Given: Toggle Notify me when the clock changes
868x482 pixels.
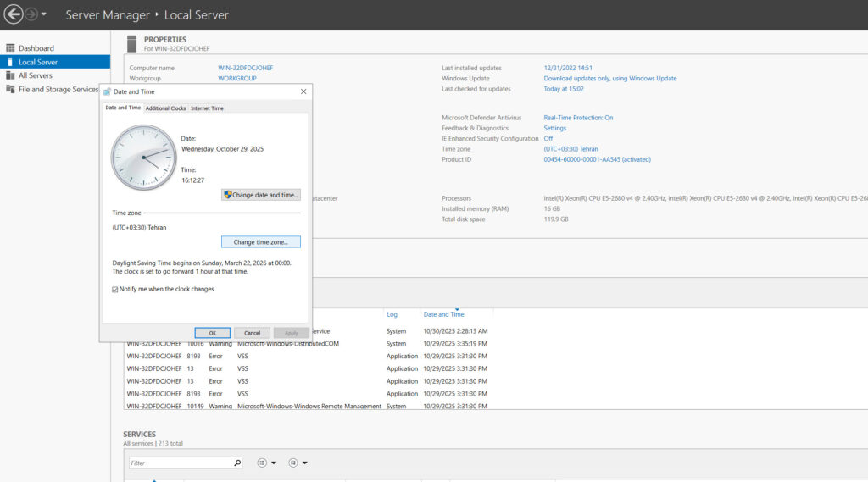Looking at the screenshot, I should tap(115, 289).
